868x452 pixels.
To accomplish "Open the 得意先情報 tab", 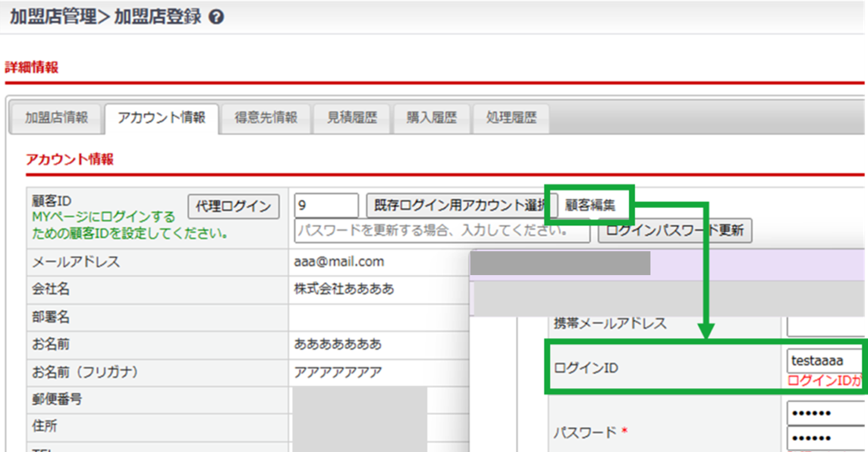I will [266, 118].
